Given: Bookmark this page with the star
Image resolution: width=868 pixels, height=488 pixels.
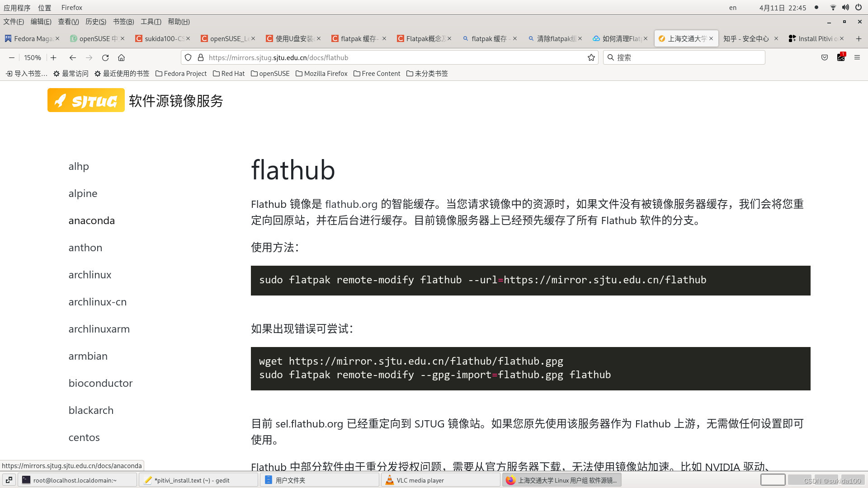Looking at the screenshot, I should point(591,57).
